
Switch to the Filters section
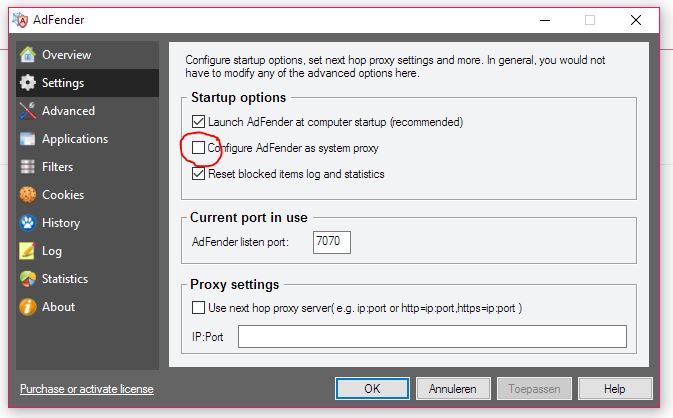(88, 167)
